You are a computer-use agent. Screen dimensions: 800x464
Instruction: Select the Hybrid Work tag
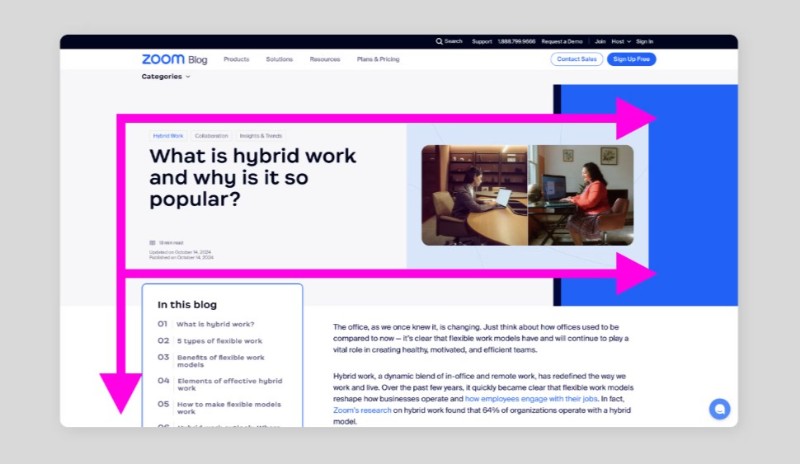click(x=168, y=136)
